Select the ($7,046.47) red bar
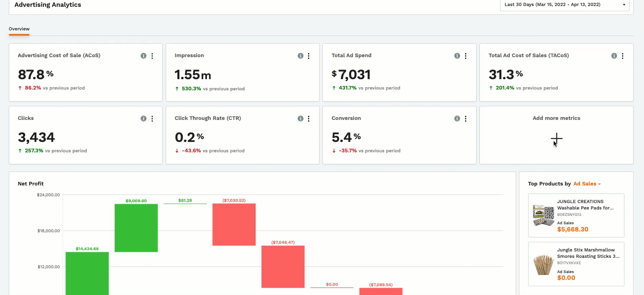Viewport: 644px width, 295px height. coord(283,267)
